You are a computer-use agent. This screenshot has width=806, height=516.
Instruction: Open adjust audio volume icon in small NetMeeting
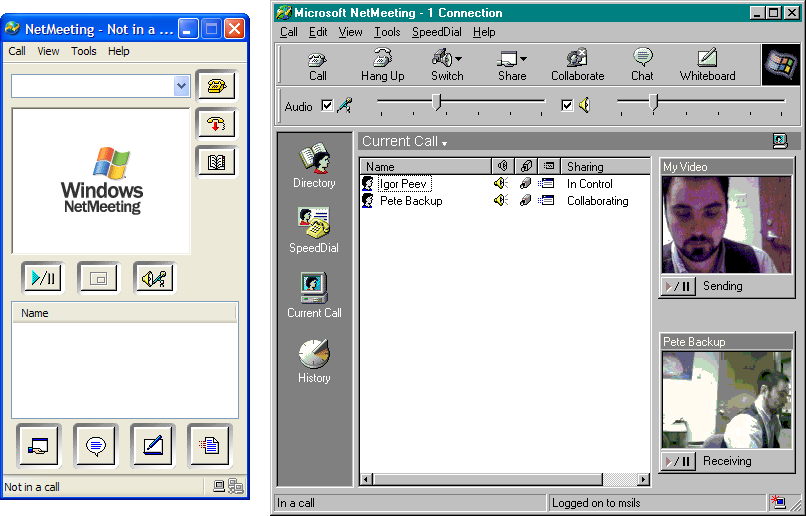(x=154, y=278)
